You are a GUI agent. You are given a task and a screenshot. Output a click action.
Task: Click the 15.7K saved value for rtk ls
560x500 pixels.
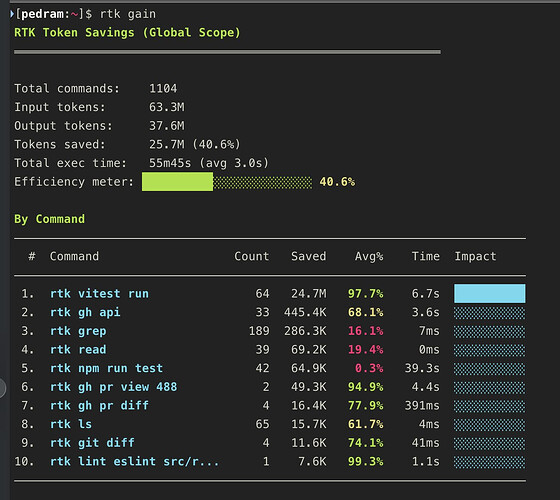coord(309,424)
